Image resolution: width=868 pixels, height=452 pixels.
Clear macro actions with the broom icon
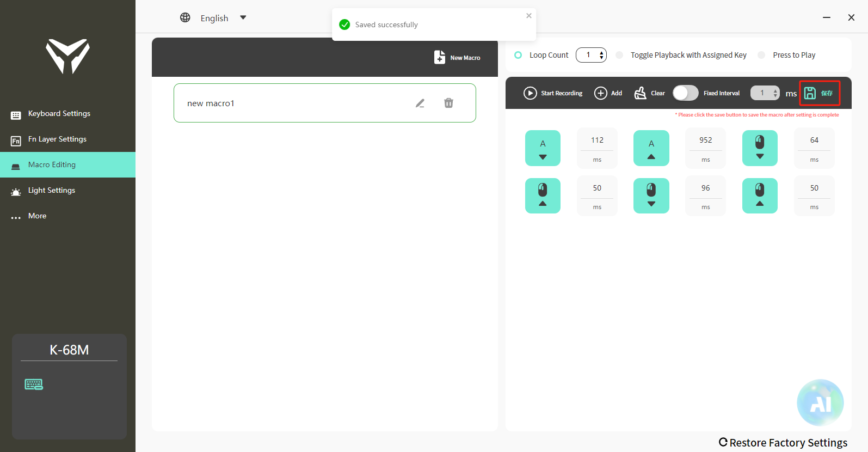641,93
